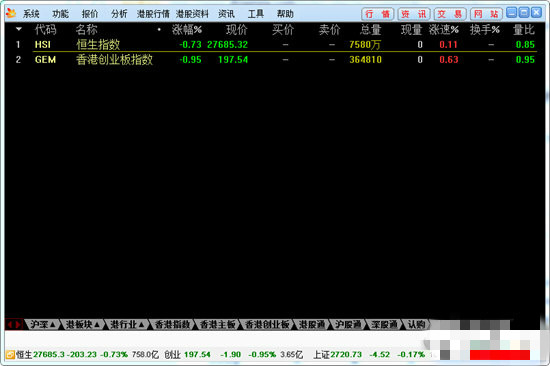
Task: Expand the column header dropdown triangle
Action: click(x=19, y=29)
